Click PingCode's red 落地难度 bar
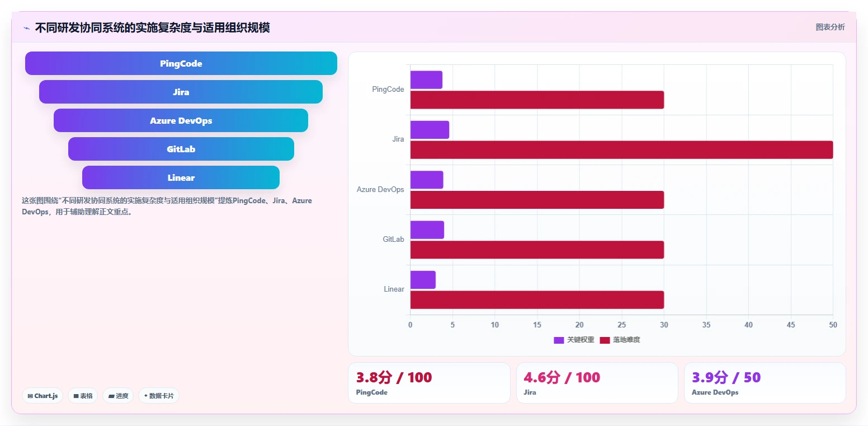 point(537,100)
